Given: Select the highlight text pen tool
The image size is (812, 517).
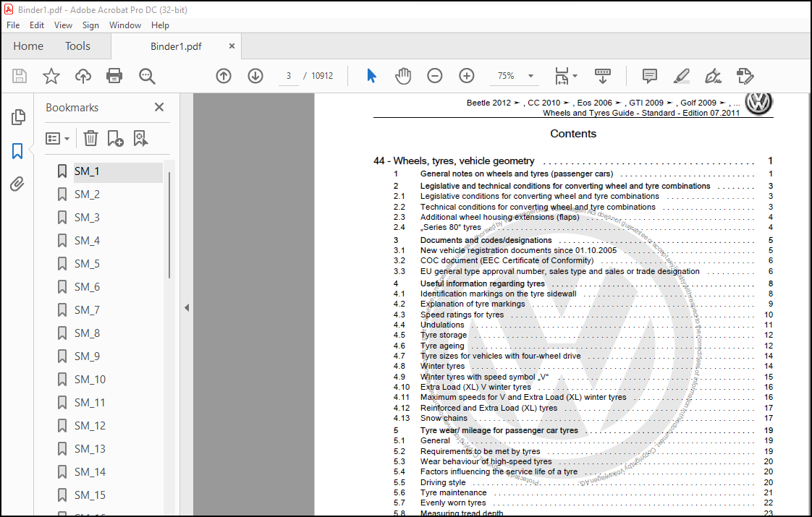Looking at the screenshot, I should [x=682, y=76].
